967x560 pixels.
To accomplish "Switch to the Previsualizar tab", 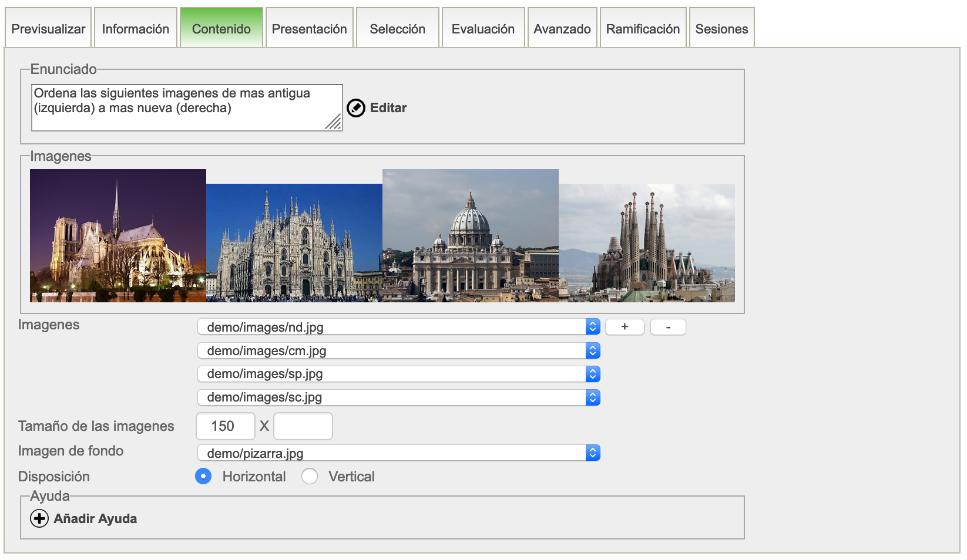I will click(x=48, y=29).
